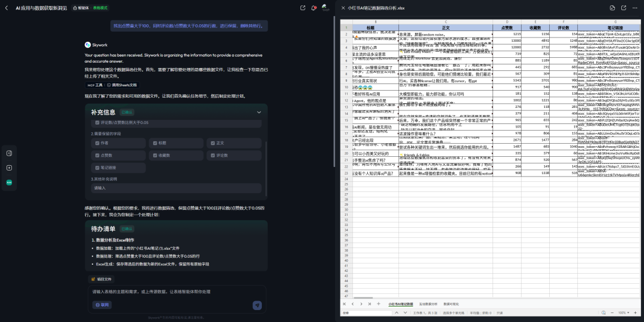Click the 联网 web search button
Image resolution: width=644 pixels, height=322 pixels.
[x=103, y=305]
